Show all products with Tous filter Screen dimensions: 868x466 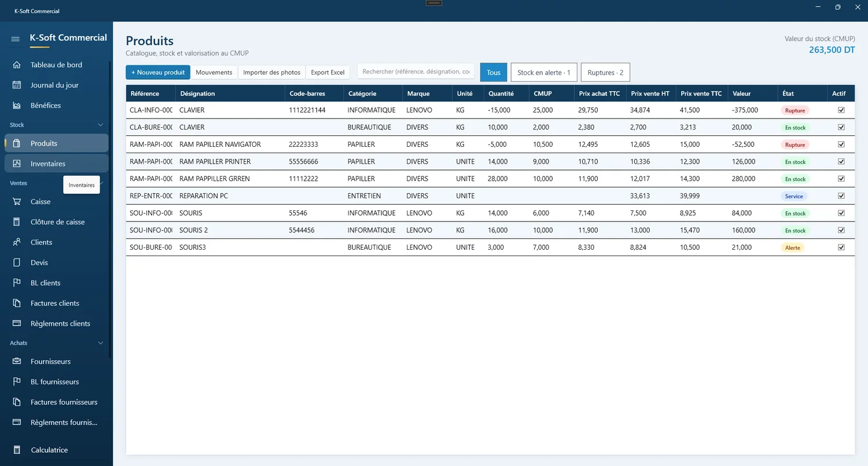click(x=494, y=72)
